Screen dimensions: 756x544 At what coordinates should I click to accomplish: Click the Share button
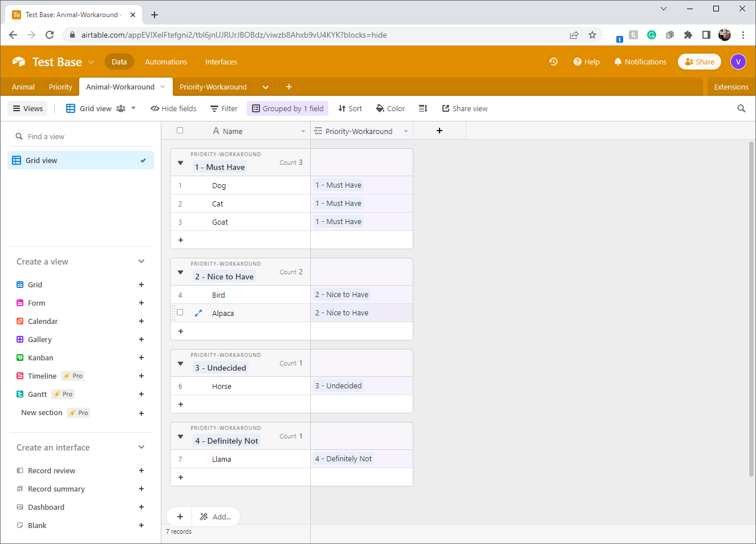(x=700, y=62)
